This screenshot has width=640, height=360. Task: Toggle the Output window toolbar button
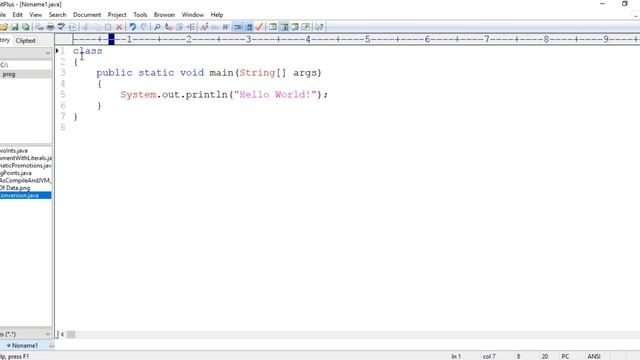coord(295,27)
